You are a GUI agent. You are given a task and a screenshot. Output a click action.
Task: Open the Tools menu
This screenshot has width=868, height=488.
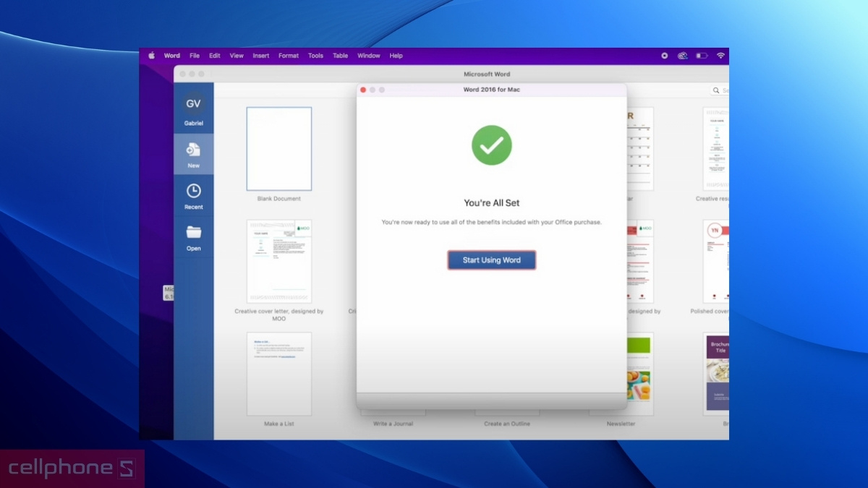tap(316, 56)
